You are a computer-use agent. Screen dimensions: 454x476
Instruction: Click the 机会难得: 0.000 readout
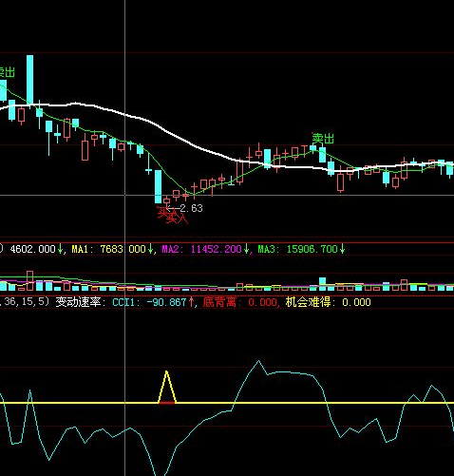tap(328, 302)
